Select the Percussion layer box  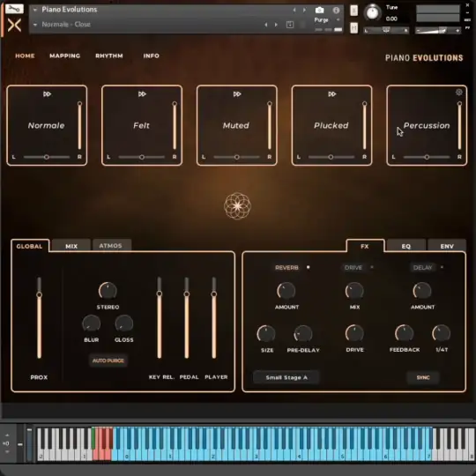click(x=427, y=125)
